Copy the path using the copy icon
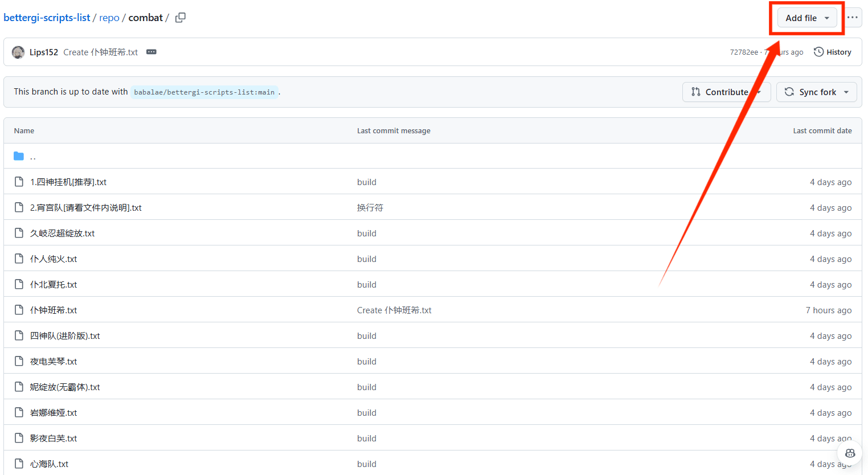 click(181, 18)
